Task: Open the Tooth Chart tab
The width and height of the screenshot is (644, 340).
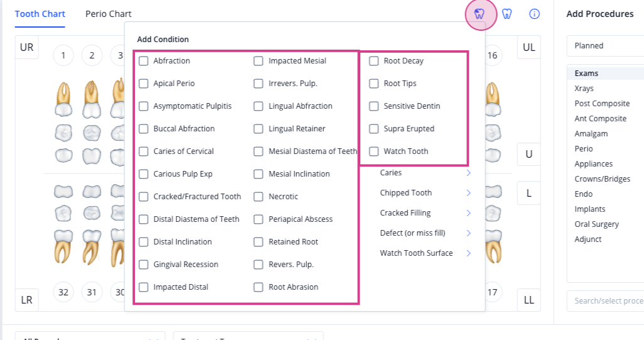Action: (x=40, y=14)
